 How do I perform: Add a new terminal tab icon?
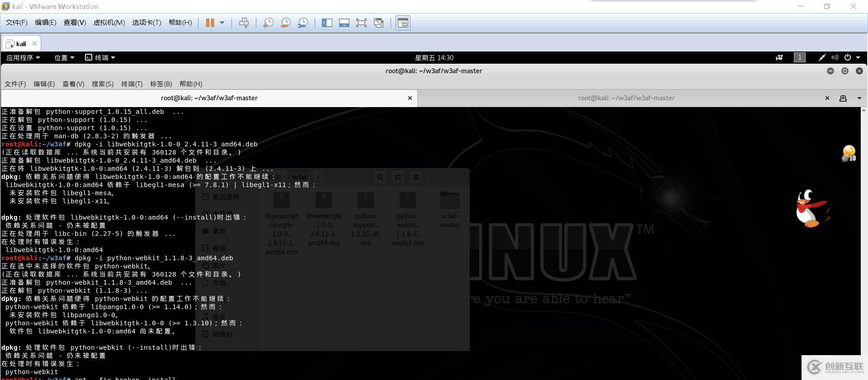pos(843,98)
